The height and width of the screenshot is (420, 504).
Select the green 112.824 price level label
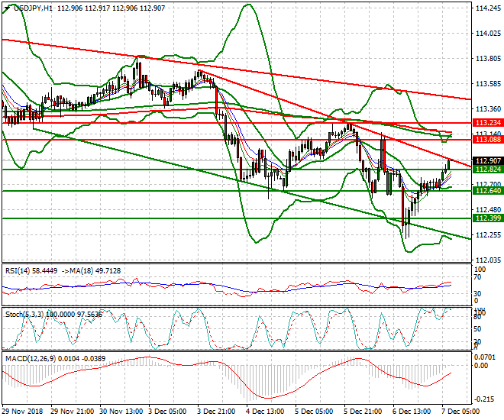click(x=488, y=169)
